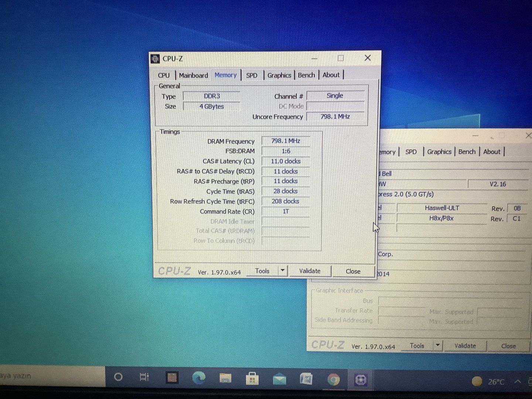Select the Channel # value "Single"
532x399 pixels.
[x=335, y=96]
